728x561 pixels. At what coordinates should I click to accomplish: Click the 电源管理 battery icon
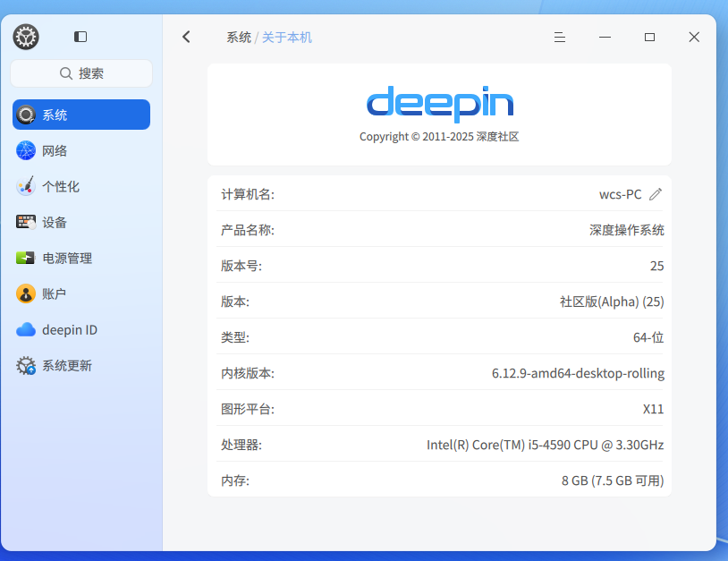tap(26, 258)
